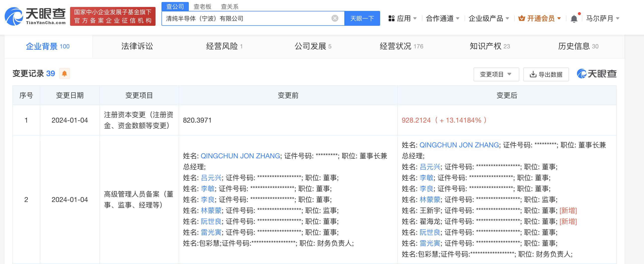
Task: Open the 变更项目 filter dropdown
Action: (496, 74)
